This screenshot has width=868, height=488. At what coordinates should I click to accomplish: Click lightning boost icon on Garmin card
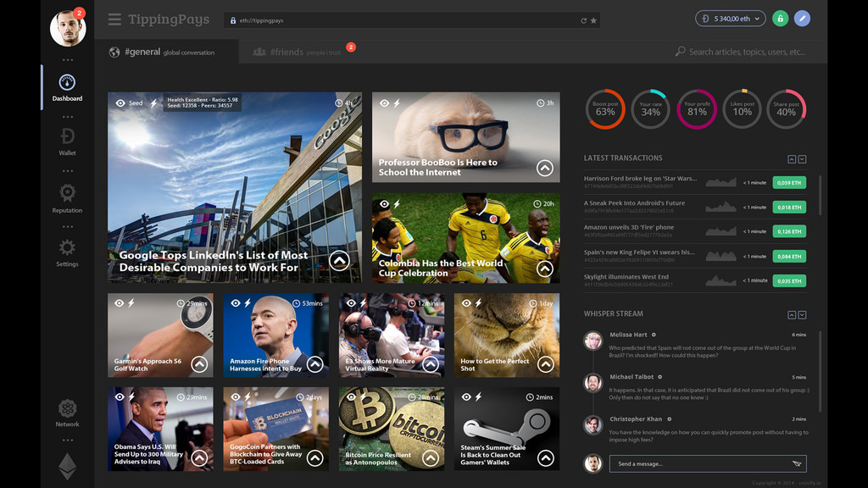[x=131, y=302]
